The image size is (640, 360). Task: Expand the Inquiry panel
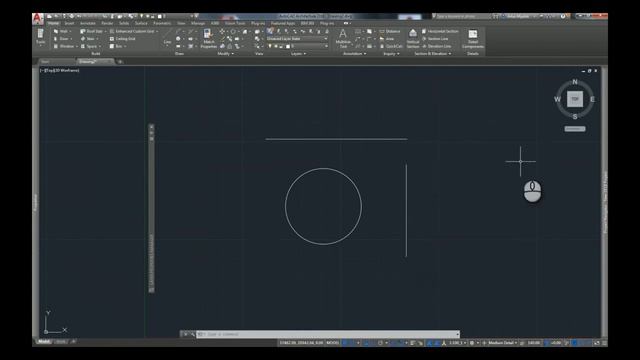pyautogui.click(x=391, y=53)
